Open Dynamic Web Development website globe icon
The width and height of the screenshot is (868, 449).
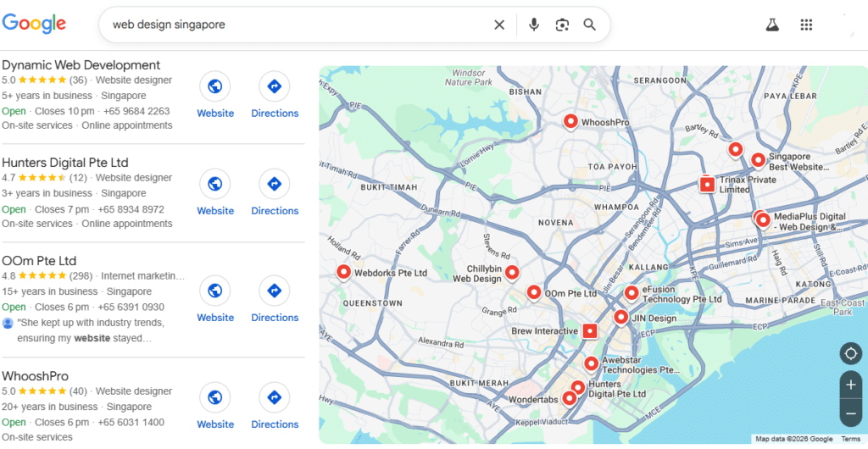(x=214, y=86)
